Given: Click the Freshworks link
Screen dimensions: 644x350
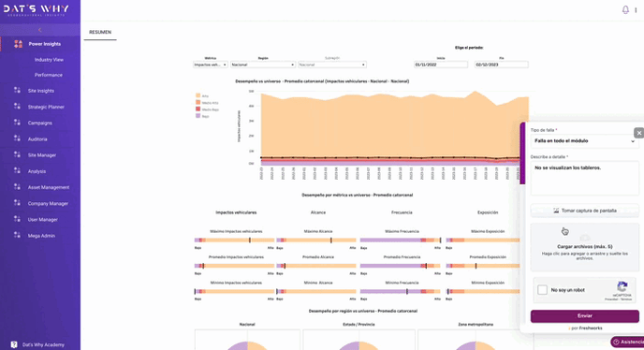Looking at the screenshot, I should (x=591, y=328).
